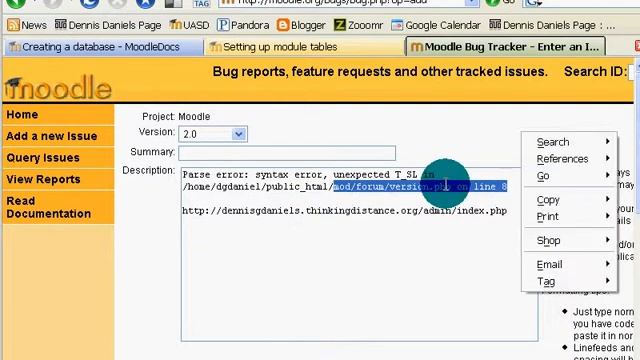
Task: Expand the Version 2.0 dropdown
Action: pos(213,134)
